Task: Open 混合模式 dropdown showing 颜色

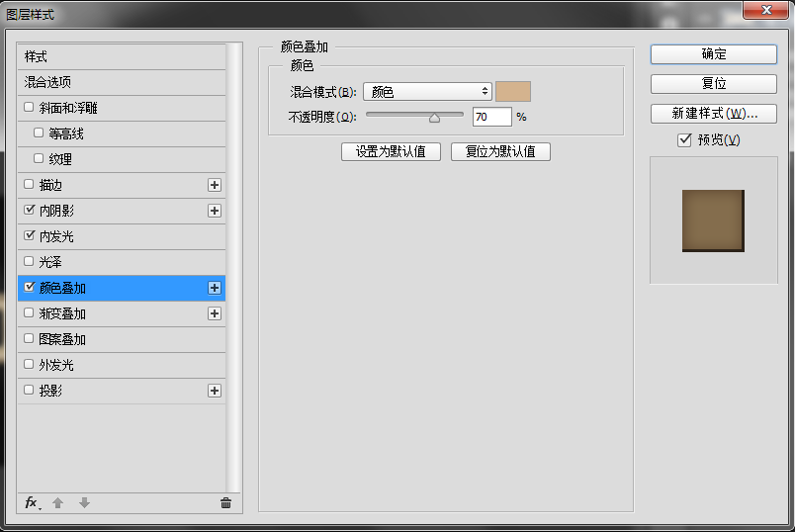Action: pos(427,92)
